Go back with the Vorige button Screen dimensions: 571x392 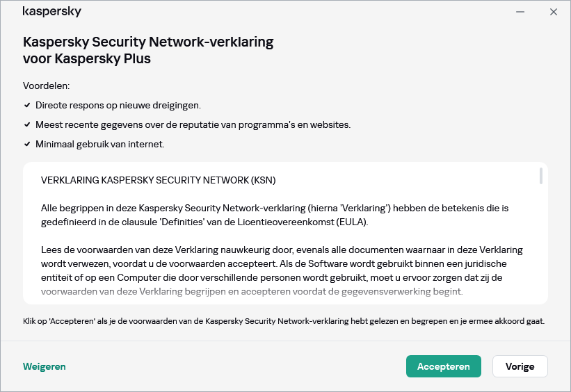[x=520, y=366]
